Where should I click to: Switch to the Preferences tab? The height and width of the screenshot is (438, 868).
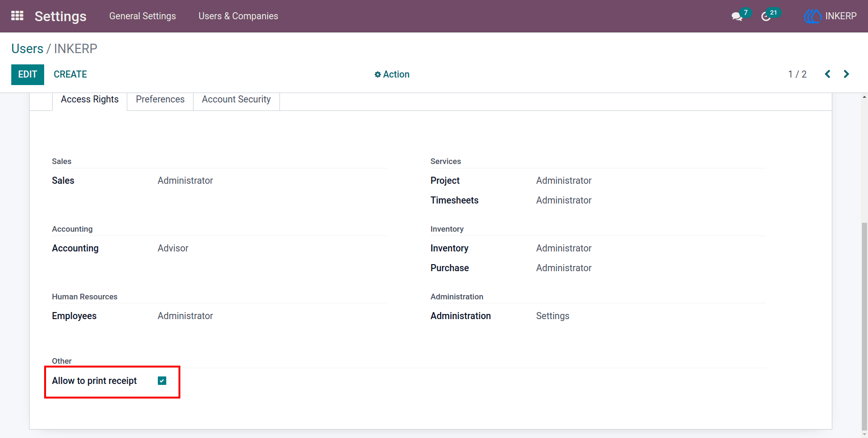click(x=160, y=100)
